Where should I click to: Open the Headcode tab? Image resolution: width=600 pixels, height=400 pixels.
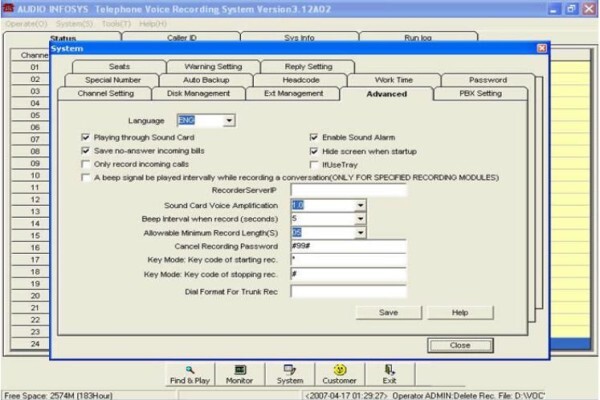[x=301, y=80]
